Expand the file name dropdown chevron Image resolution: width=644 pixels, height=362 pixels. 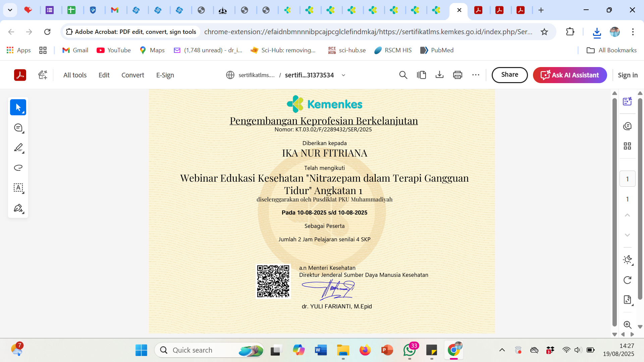click(343, 75)
